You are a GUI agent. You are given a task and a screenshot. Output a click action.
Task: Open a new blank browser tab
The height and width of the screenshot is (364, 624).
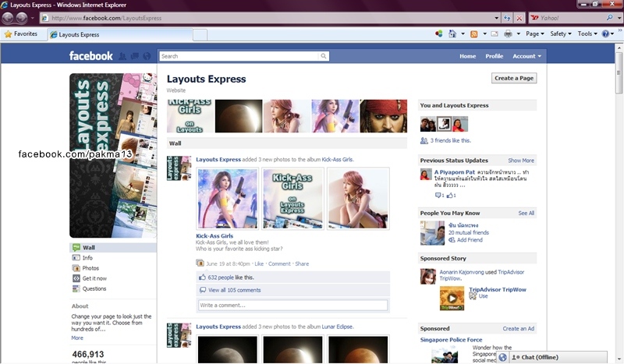[x=200, y=35]
